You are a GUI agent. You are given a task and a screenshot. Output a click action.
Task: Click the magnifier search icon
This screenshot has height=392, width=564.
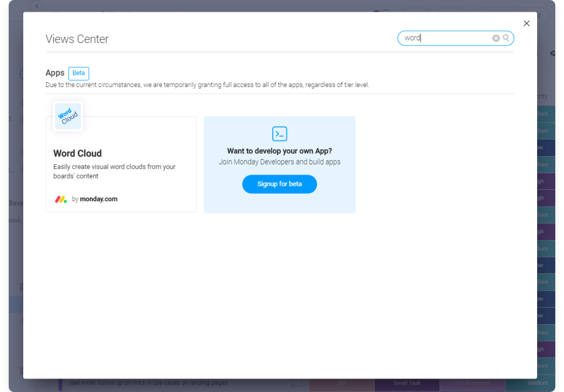pos(506,38)
